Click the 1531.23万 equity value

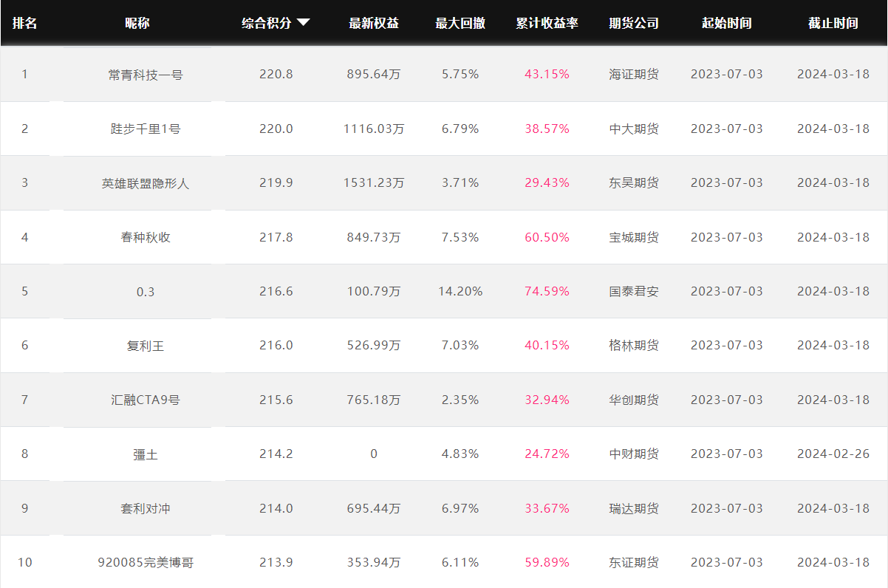point(374,182)
